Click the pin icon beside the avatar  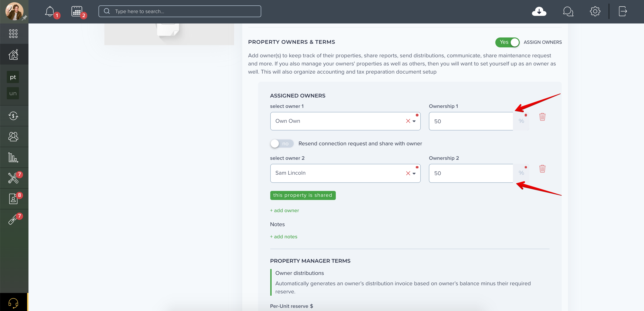24,18
